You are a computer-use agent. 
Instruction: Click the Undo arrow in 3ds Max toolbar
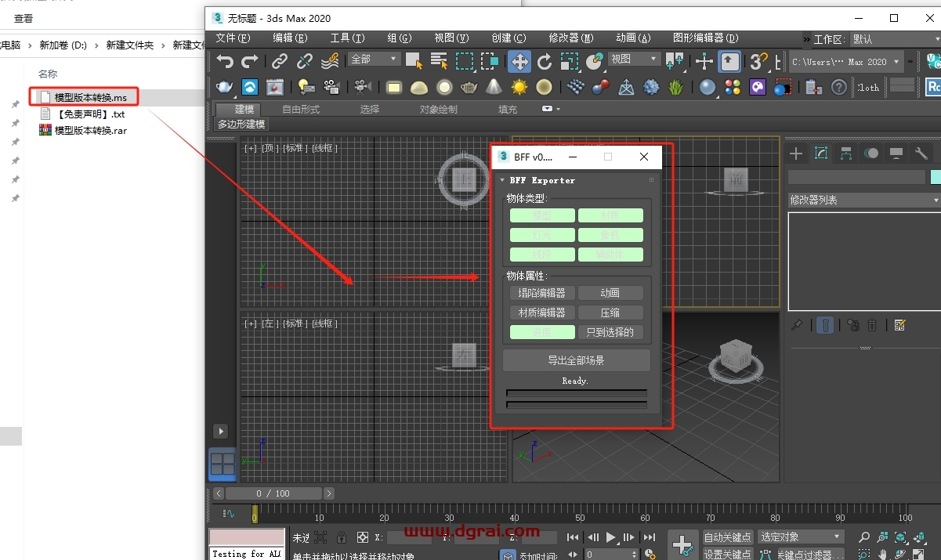226,61
